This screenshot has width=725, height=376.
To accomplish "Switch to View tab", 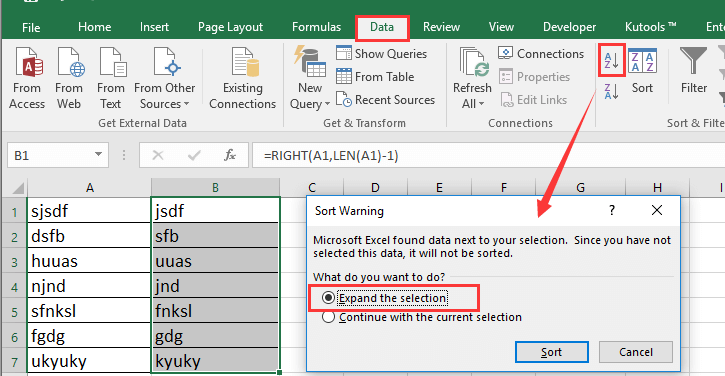I will pos(501,27).
